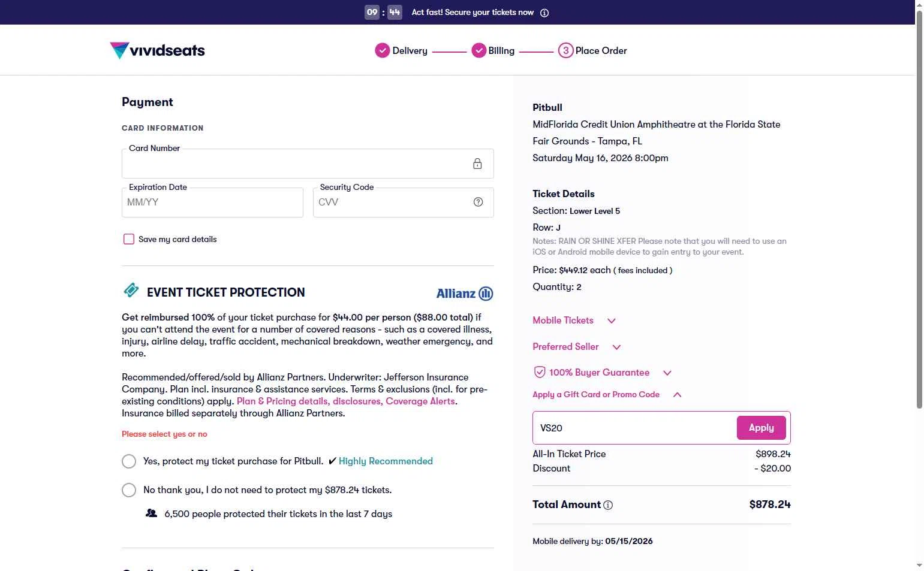Image resolution: width=924 pixels, height=571 pixels.
Task: Open Plan & Pricing details link
Action: (282, 401)
